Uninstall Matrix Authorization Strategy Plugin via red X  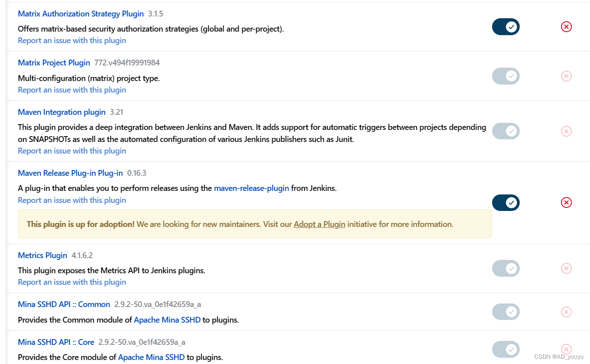pos(566,27)
